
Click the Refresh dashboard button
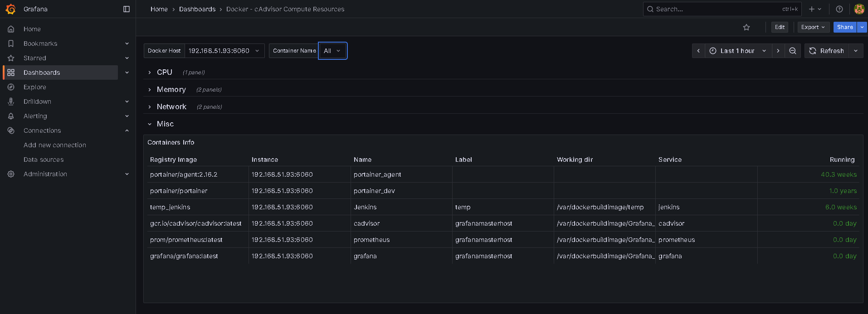[x=827, y=51]
